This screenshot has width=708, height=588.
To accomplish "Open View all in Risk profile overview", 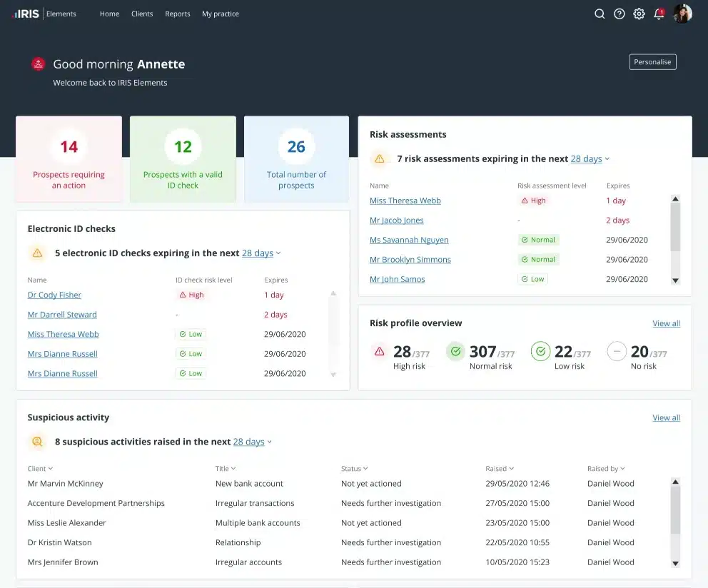I will 666,323.
